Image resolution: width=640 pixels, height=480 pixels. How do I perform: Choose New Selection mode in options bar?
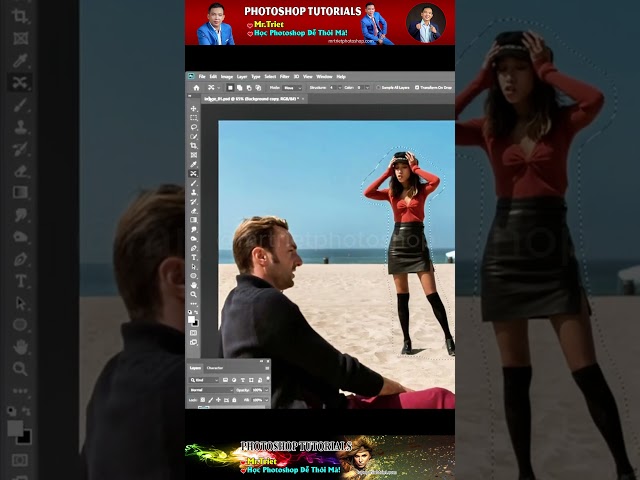(x=230, y=88)
